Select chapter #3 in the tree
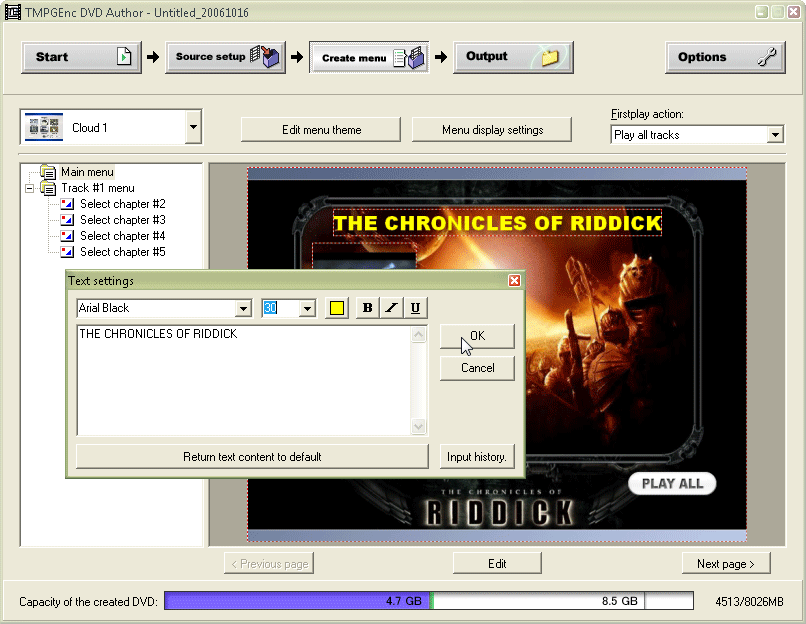 click(122, 219)
